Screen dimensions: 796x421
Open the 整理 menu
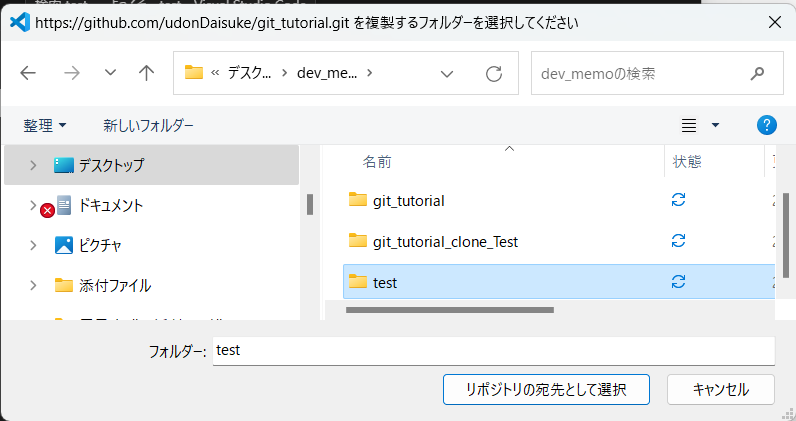click(45, 125)
